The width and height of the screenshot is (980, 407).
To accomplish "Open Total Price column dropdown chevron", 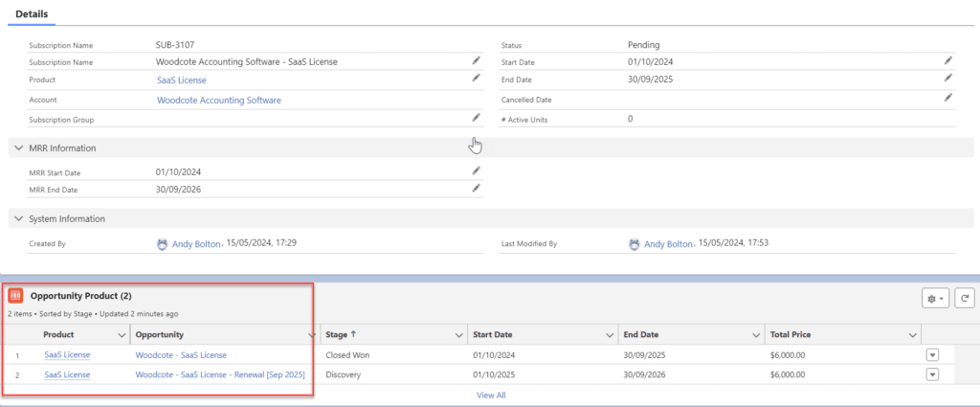I will (x=912, y=334).
